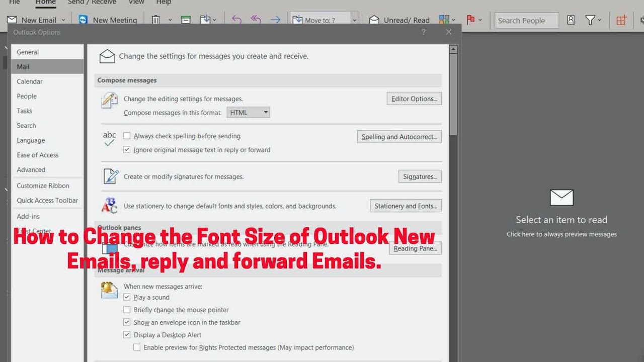Toggle Always check spelling before sending
The image size is (644, 362).
coord(127,136)
